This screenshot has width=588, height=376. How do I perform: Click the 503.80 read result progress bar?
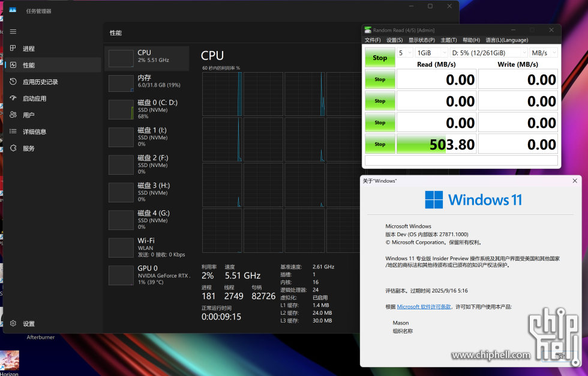click(x=437, y=144)
